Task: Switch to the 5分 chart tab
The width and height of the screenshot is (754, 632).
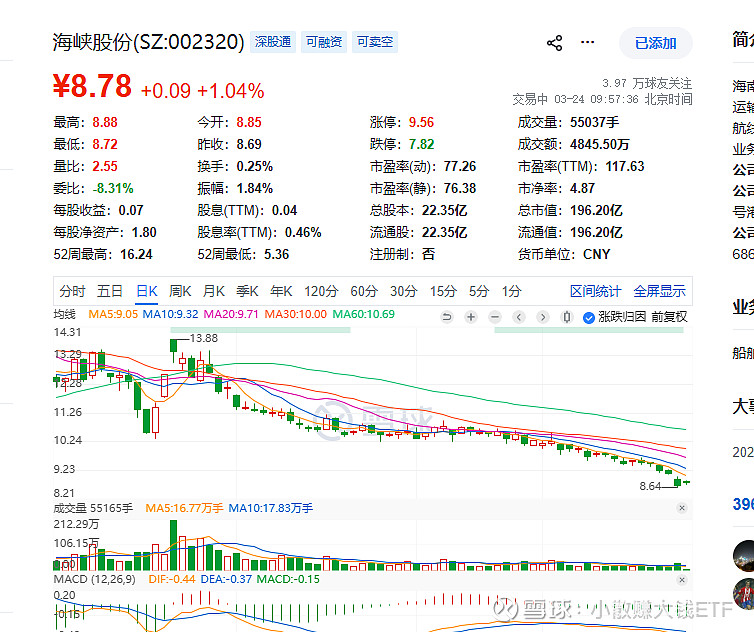Action: [x=479, y=291]
